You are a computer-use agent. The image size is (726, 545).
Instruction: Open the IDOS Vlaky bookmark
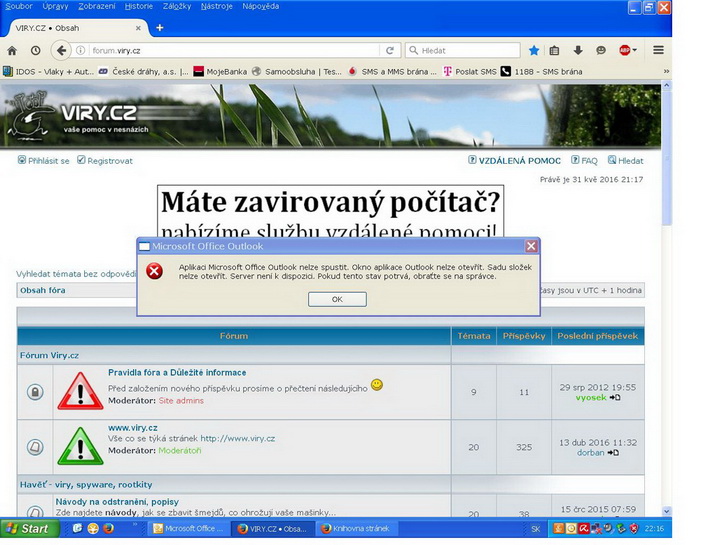[x=48, y=71]
